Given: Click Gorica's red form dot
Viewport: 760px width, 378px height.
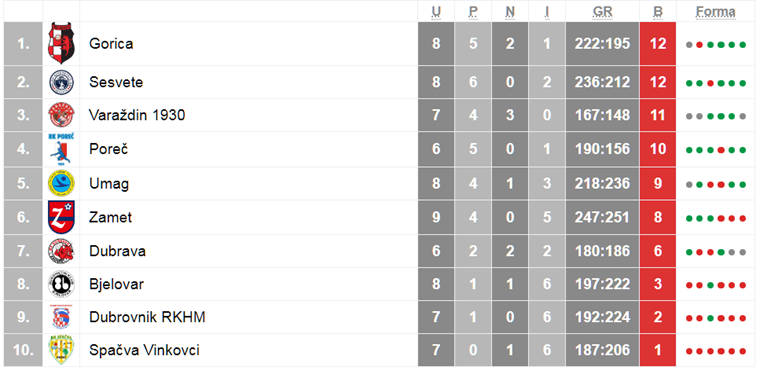Looking at the screenshot, I should 699,45.
